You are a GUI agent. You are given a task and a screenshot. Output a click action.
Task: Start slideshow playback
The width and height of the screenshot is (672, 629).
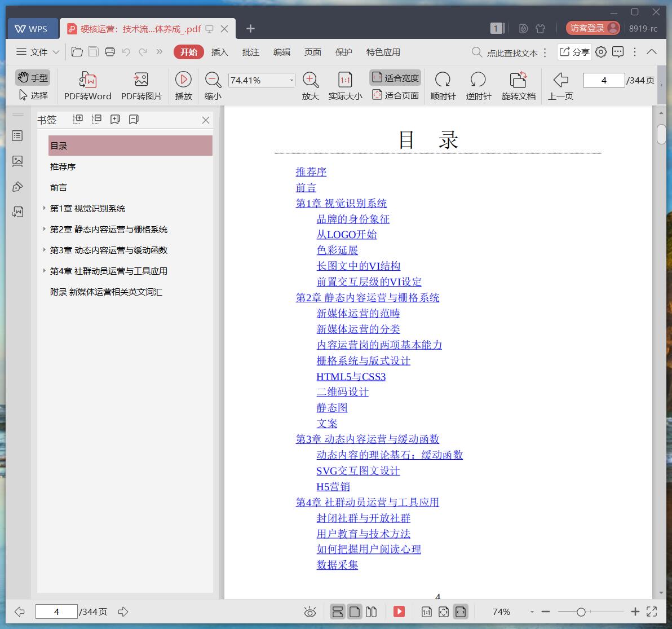[x=183, y=86]
